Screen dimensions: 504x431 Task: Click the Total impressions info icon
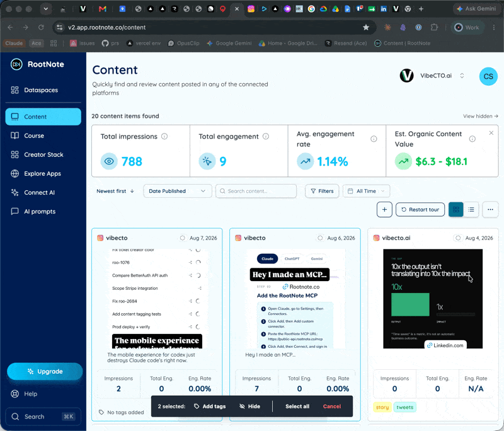pos(164,137)
